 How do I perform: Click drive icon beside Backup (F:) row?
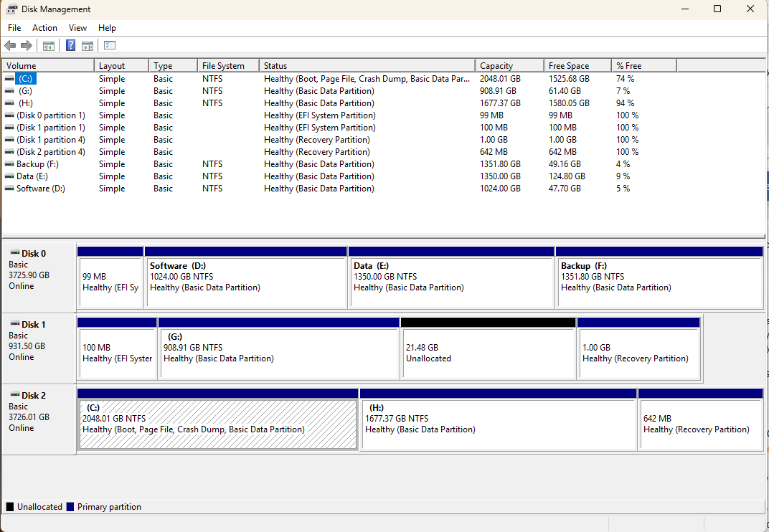point(9,164)
